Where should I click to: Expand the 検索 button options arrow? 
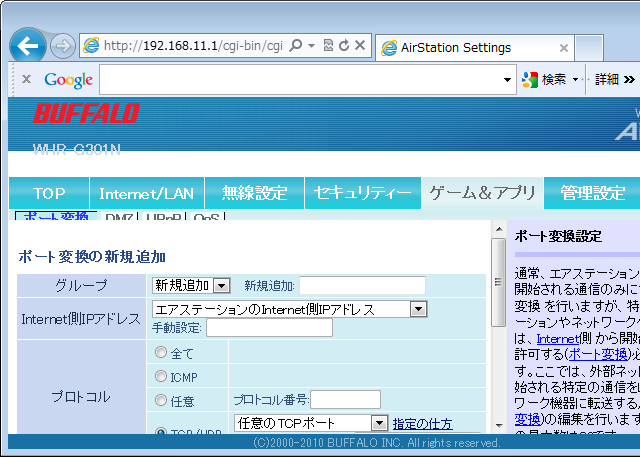(576, 79)
